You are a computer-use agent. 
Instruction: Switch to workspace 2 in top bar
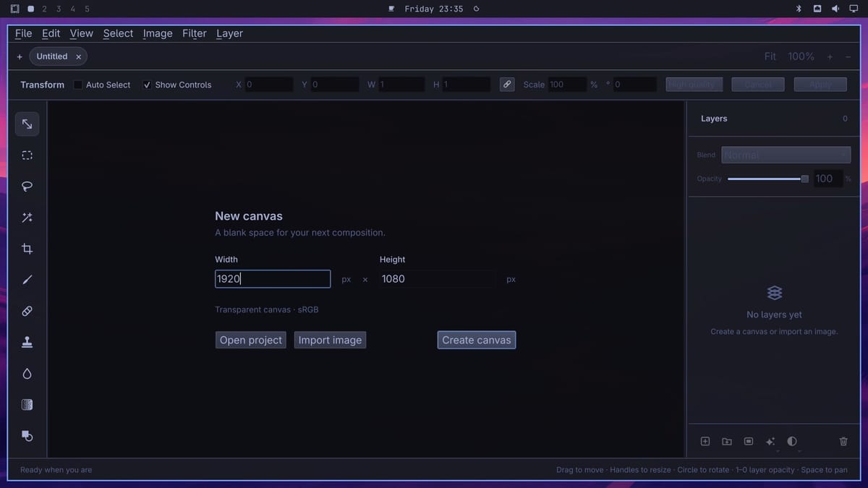pyautogui.click(x=44, y=9)
